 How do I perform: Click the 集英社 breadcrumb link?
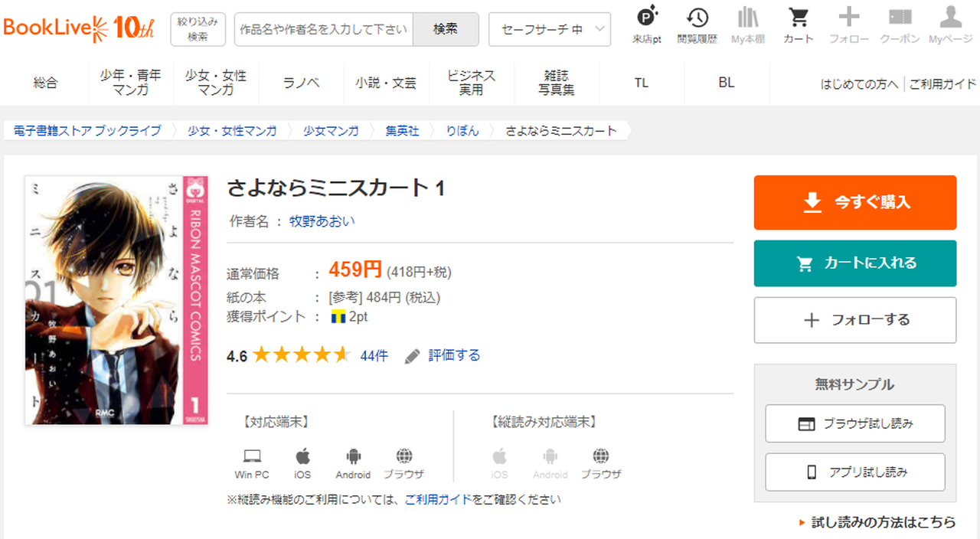402,131
